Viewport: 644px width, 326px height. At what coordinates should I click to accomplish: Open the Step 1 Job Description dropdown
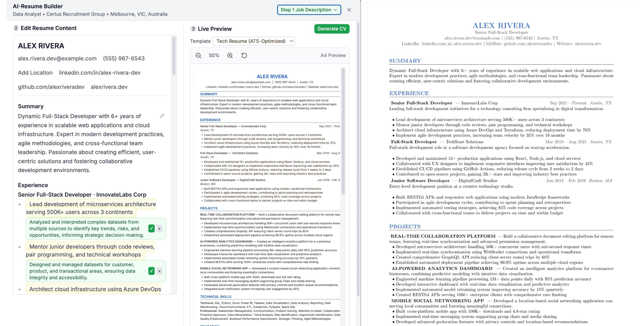pos(309,10)
